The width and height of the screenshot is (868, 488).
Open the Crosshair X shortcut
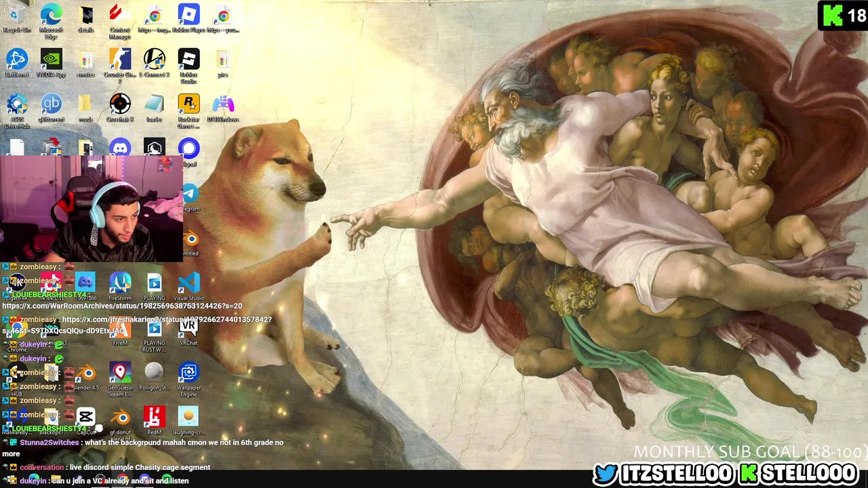click(x=120, y=108)
